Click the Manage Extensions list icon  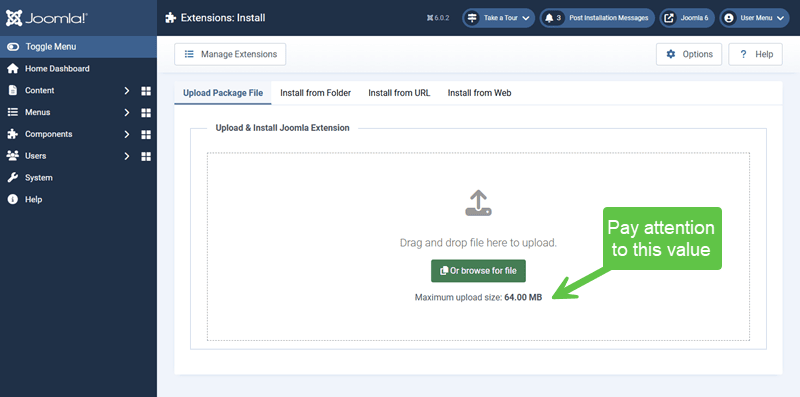click(189, 54)
